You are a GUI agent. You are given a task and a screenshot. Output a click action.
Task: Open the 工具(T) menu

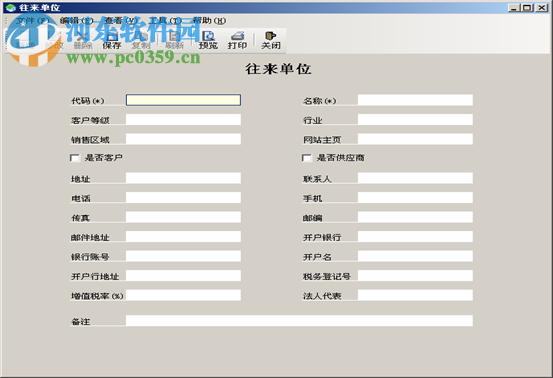pyautogui.click(x=165, y=20)
